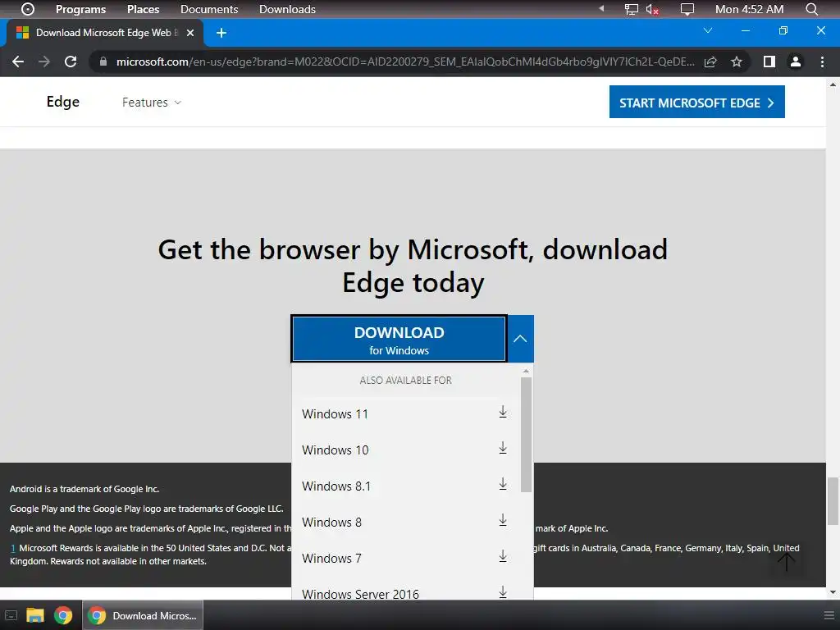Collapse the download options chevron

pyautogui.click(x=520, y=339)
